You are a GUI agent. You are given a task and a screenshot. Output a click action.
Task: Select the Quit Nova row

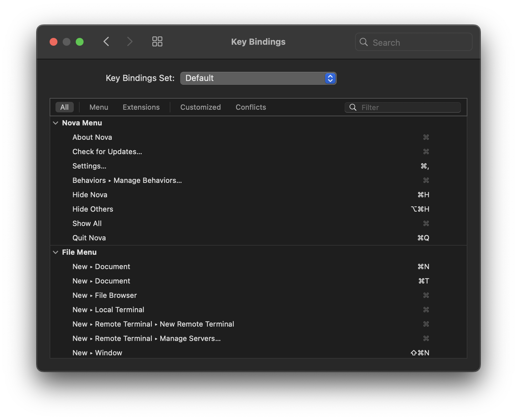pyautogui.click(x=258, y=238)
